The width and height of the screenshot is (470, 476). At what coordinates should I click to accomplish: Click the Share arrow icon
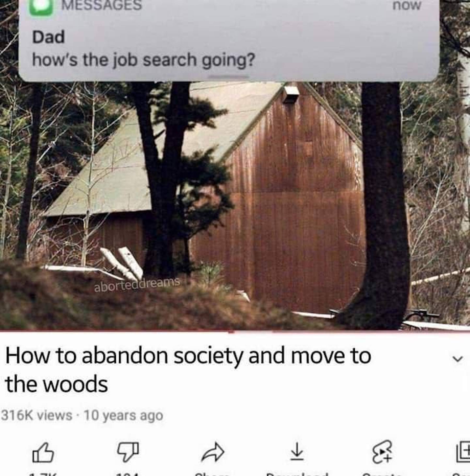pyautogui.click(x=213, y=452)
